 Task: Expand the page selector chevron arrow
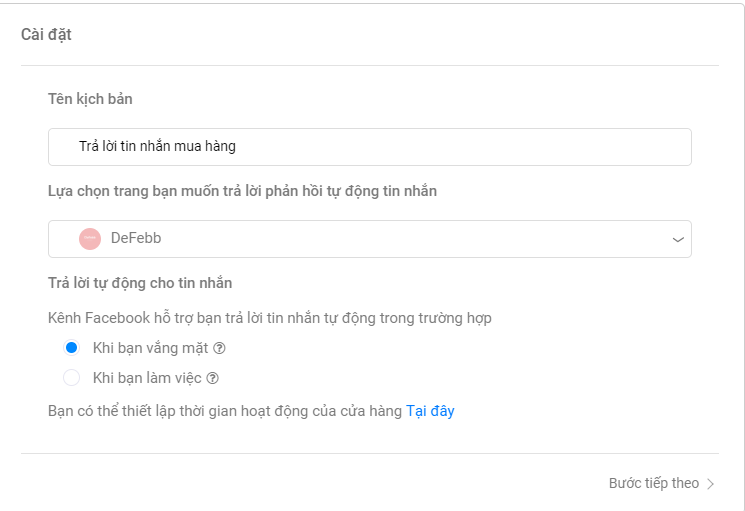(x=678, y=239)
